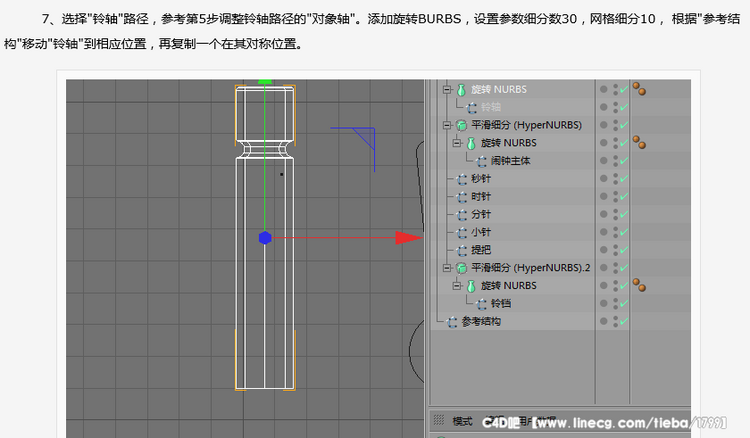Select the Phong tag on 旋转 NURBS above 铃铛
Image resolution: width=750 pixels, height=438 pixels.
coord(639,285)
